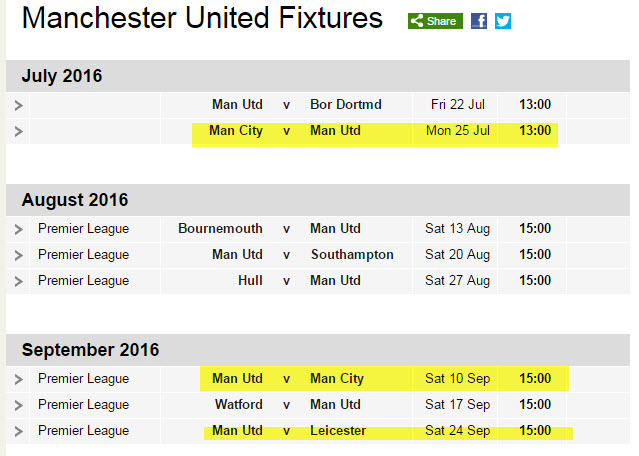Click the August 2016 section header
The width and height of the screenshot is (639, 456).
[318, 200]
